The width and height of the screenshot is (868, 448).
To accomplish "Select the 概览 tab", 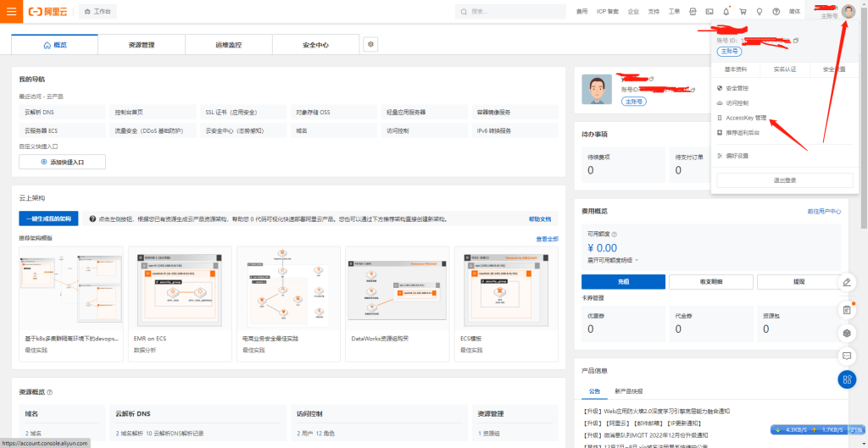I will click(55, 45).
